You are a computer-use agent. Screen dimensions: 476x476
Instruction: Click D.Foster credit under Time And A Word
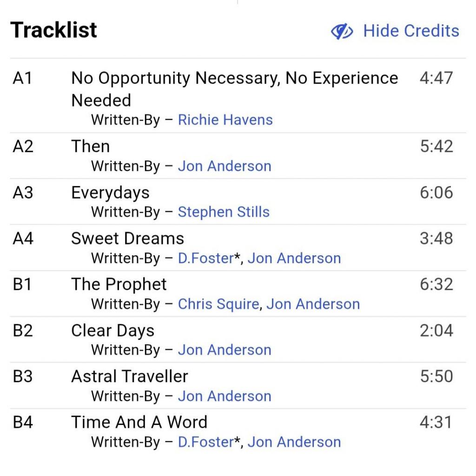[205, 442]
